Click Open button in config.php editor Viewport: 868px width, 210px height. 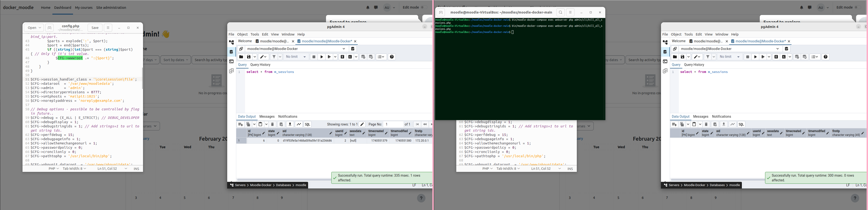34,28
